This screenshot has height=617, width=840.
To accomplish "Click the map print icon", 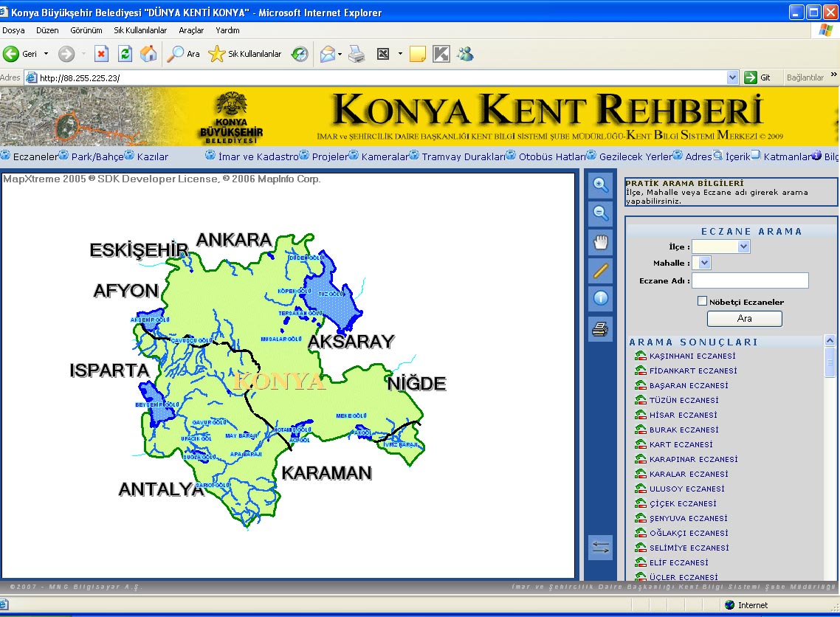I will (601, 329).
